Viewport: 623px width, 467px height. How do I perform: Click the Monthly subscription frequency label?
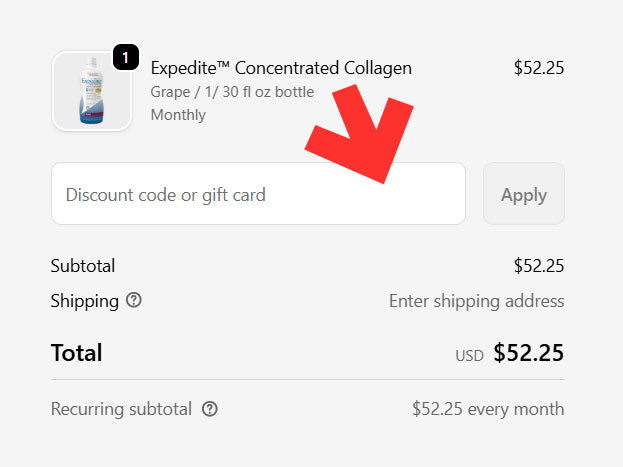coord(178,115)
